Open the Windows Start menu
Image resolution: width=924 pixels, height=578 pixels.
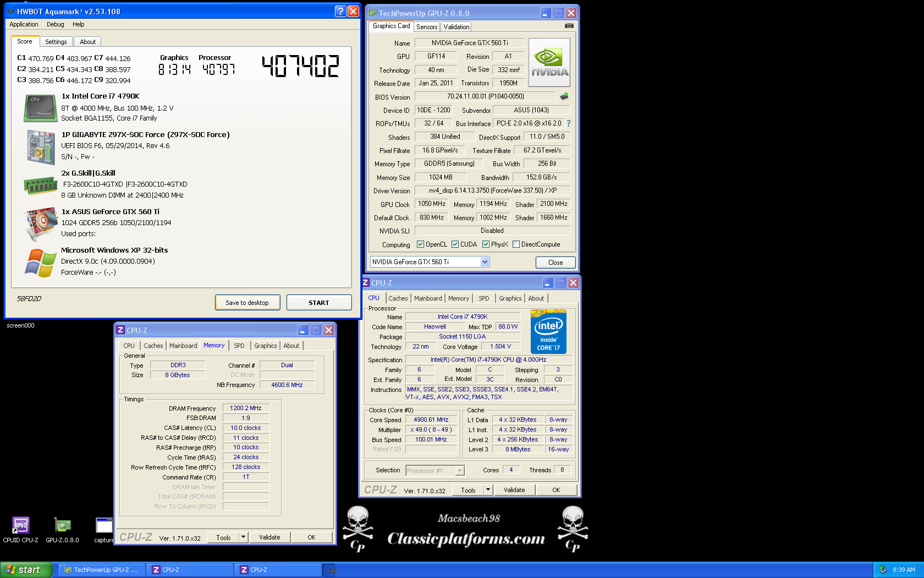[x=26, y=570]
